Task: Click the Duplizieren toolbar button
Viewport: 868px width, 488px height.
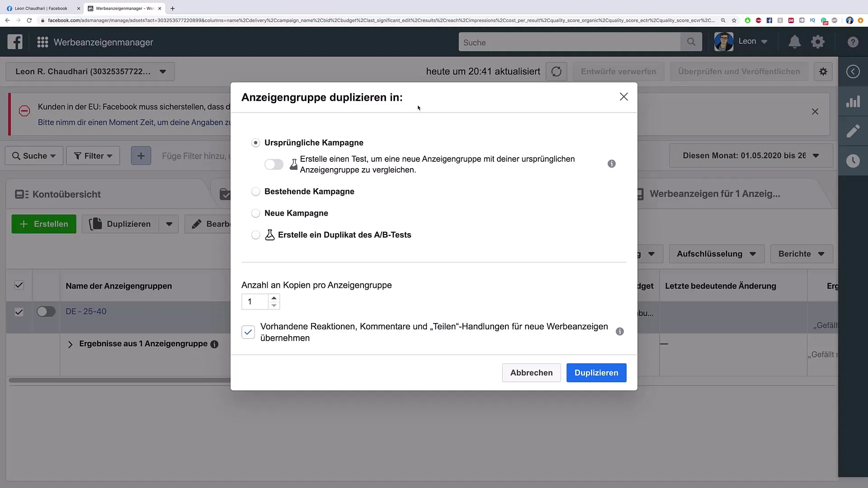Action: click(120, 224)
